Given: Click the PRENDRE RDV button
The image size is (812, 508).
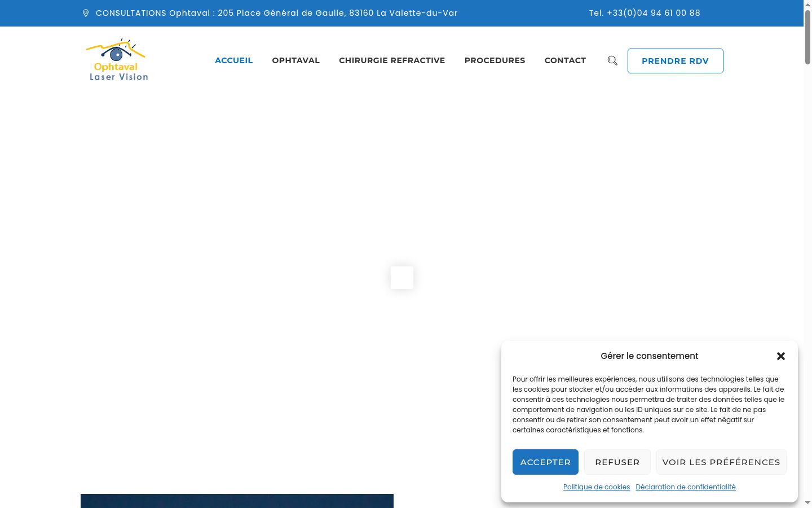Looking at the screenshot, I should tap(676, 61).
